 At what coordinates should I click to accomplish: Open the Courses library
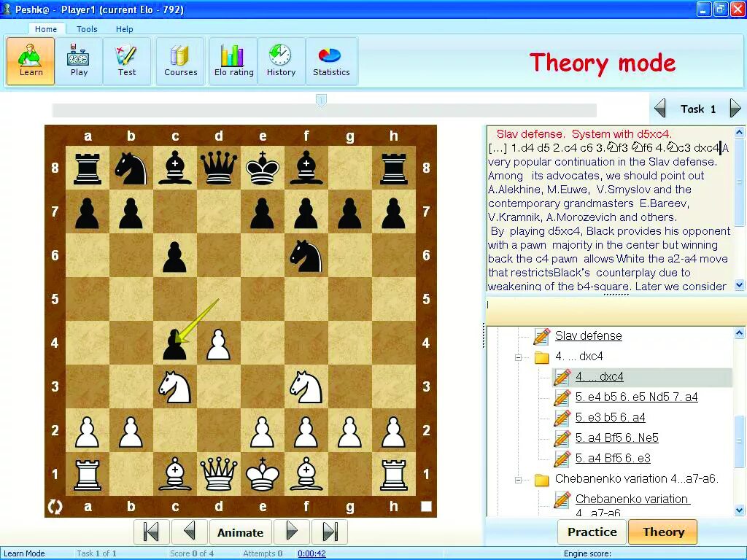tap(181, 61)
